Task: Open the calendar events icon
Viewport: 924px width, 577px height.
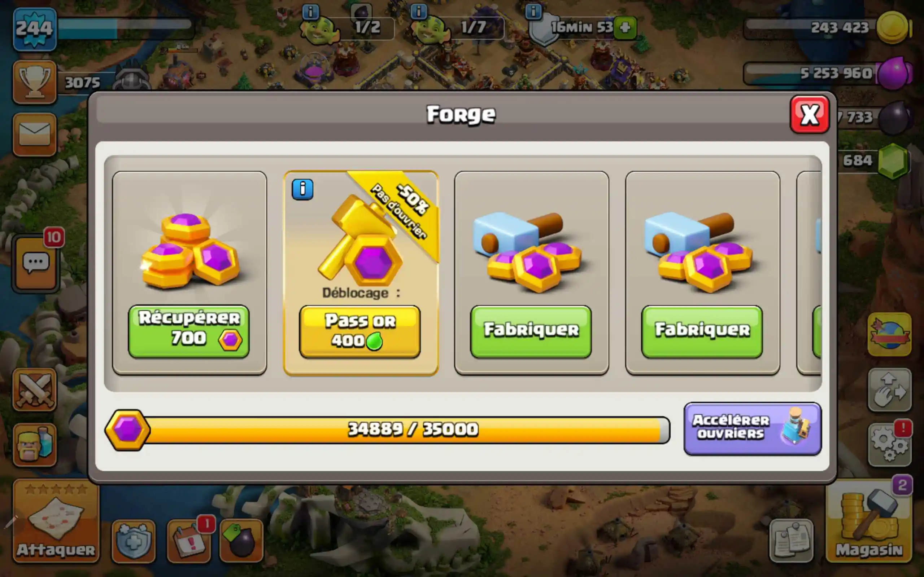Action: tap(189, 541)
